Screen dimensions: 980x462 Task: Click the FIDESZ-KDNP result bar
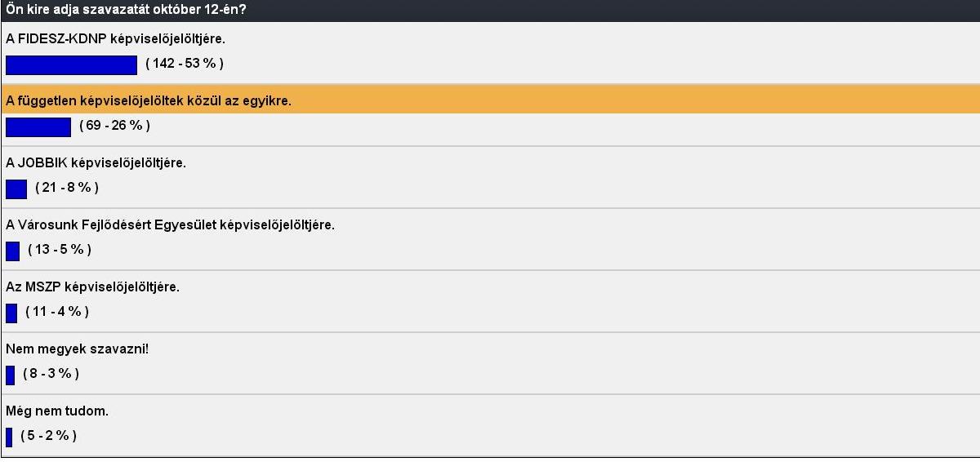point(71,65)
